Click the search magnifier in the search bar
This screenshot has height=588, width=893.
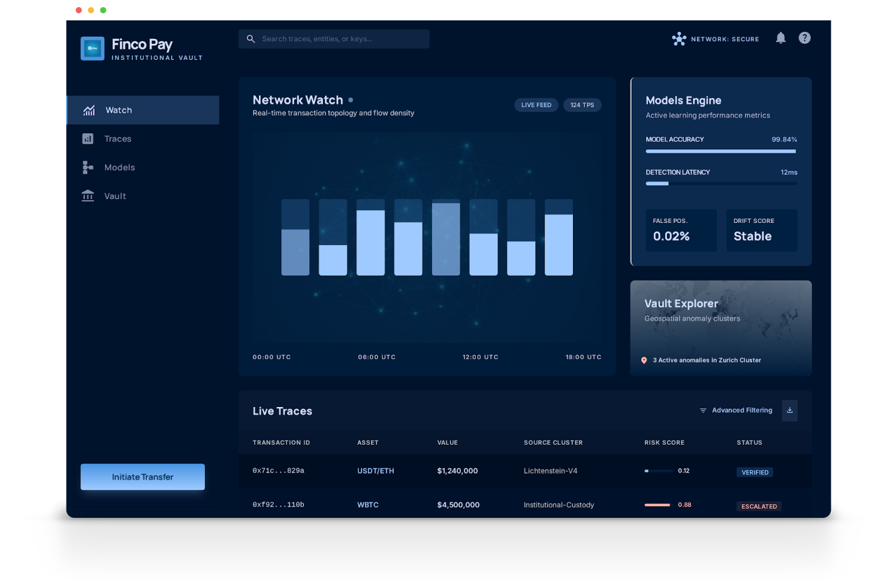click(x=251, y=38)
